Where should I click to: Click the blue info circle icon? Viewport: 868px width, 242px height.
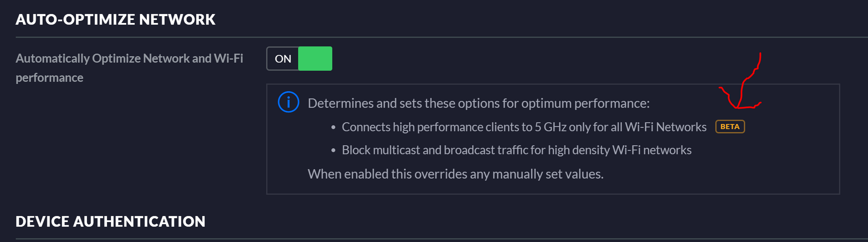click(289, 102)
